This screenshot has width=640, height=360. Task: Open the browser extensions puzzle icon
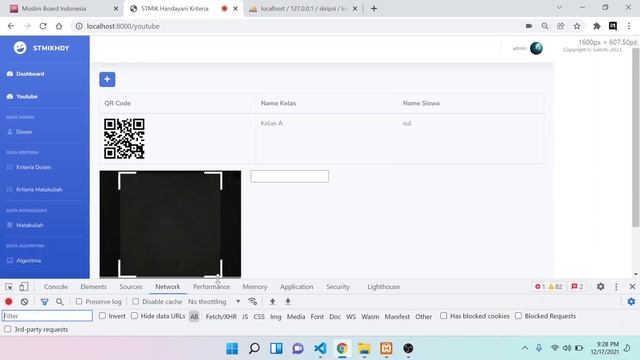click(597, 26)
